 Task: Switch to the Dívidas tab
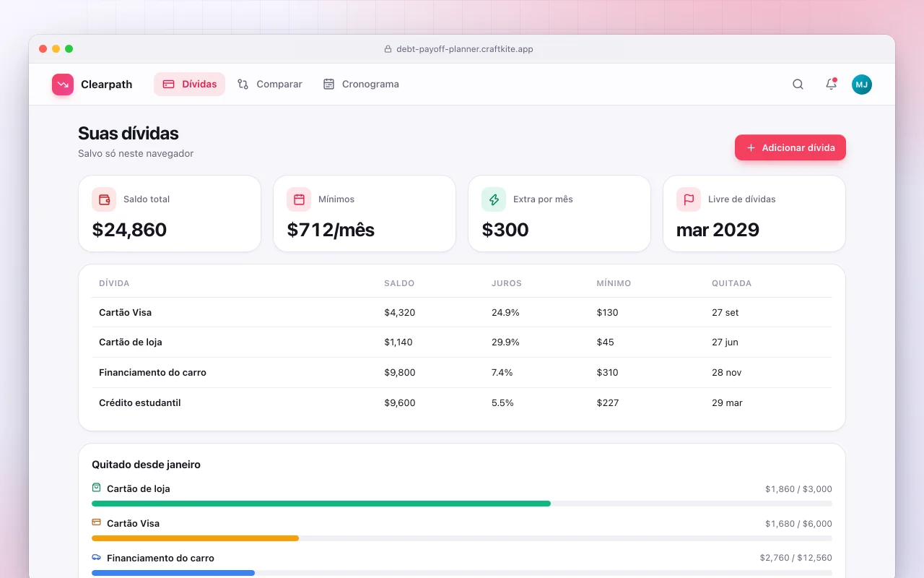click(x=189, y=84)
